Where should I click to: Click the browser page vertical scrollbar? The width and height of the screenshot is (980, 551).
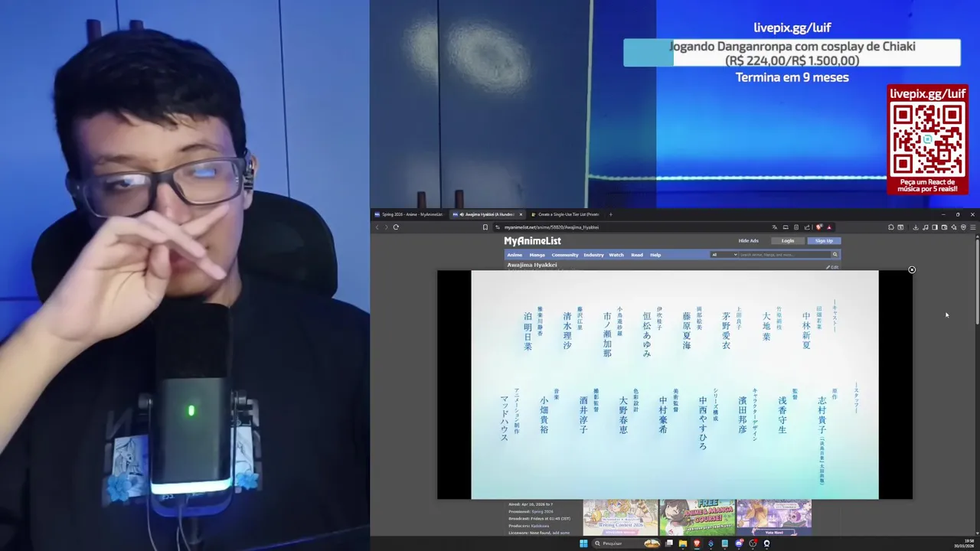click(976, 282)
